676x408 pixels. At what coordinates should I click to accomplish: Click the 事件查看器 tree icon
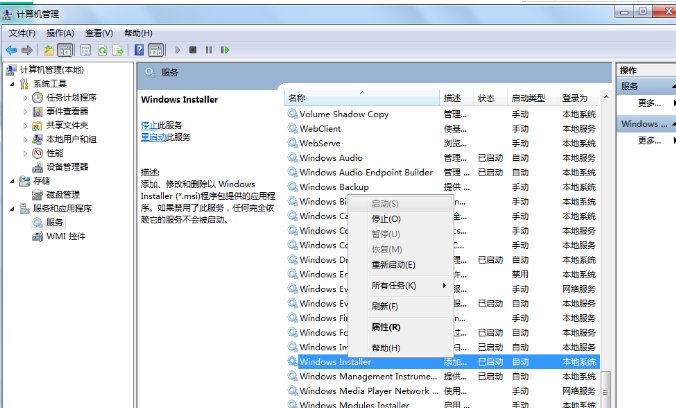coord(38,111)
